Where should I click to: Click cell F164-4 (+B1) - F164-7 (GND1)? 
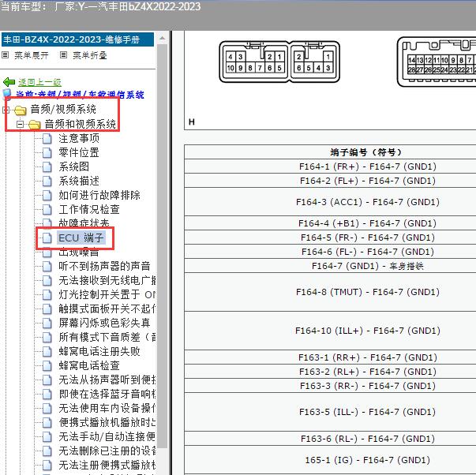[x=330, y=223]
